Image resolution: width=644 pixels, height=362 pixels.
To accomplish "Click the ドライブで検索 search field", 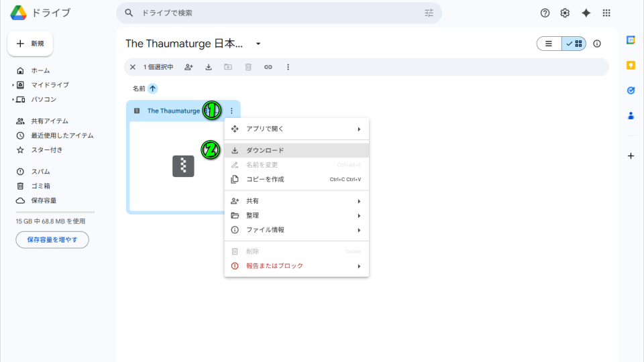I will 279,13.
